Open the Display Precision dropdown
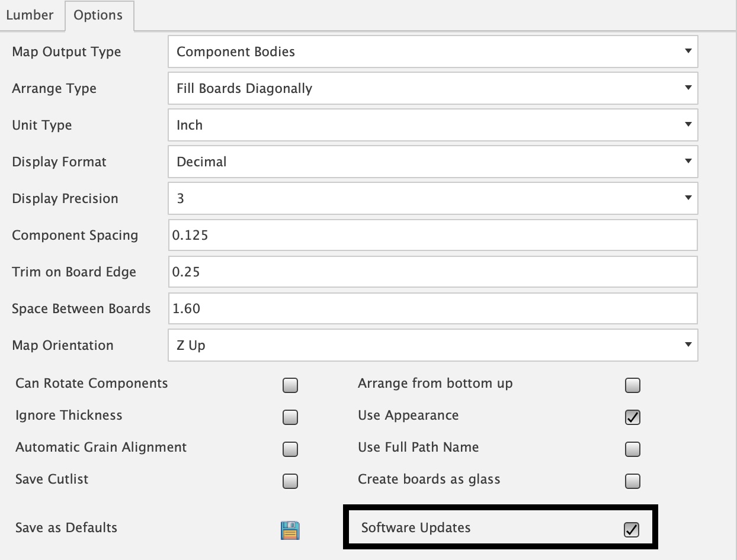The width and height of the screenshot is (737, 560). click(x=432, y=199)
